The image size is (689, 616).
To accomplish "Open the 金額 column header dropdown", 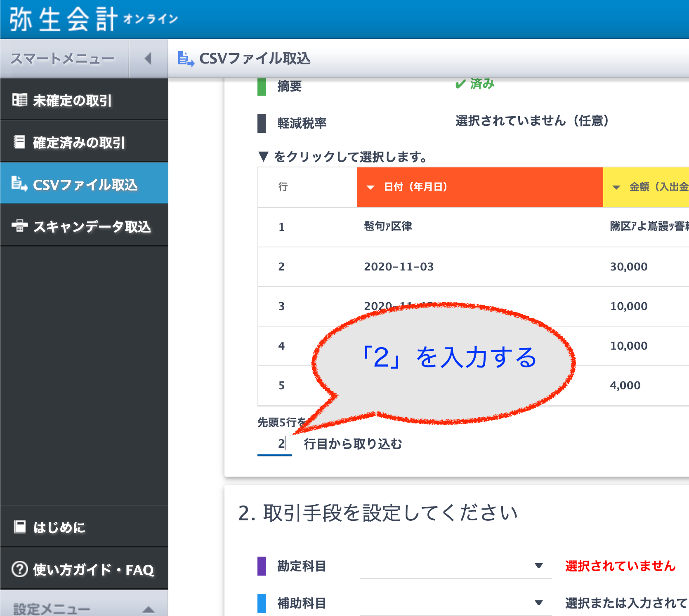I will pos(616,187).
